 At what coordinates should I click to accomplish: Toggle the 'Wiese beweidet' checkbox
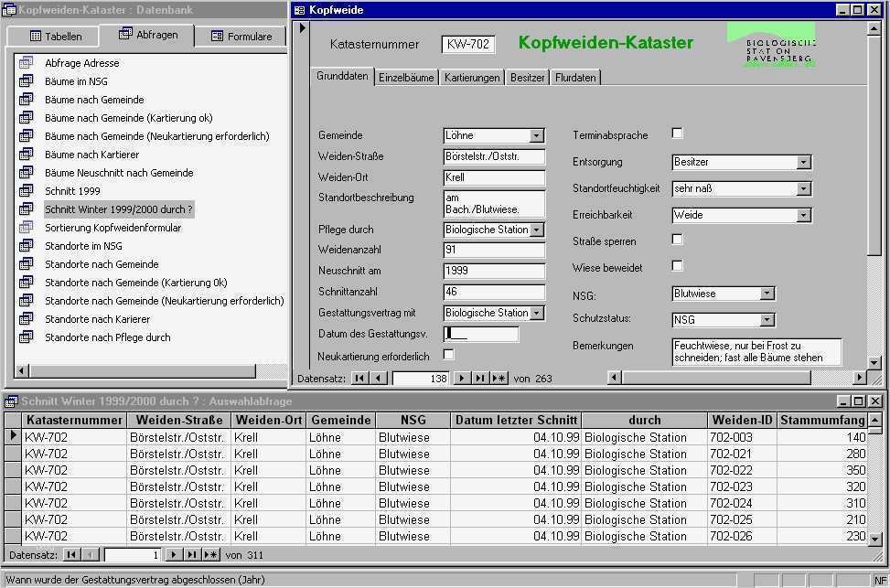coord(677,265)
